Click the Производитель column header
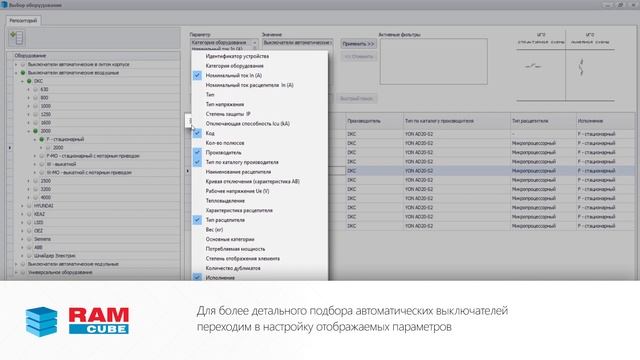Viewport: 640px width, 360px height. tap(374, 121)
